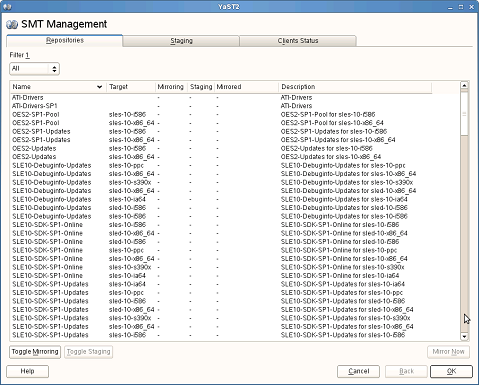Open the YaST2 window menu icon
This screenshot has height=385, width=479.
pos(7,6)
